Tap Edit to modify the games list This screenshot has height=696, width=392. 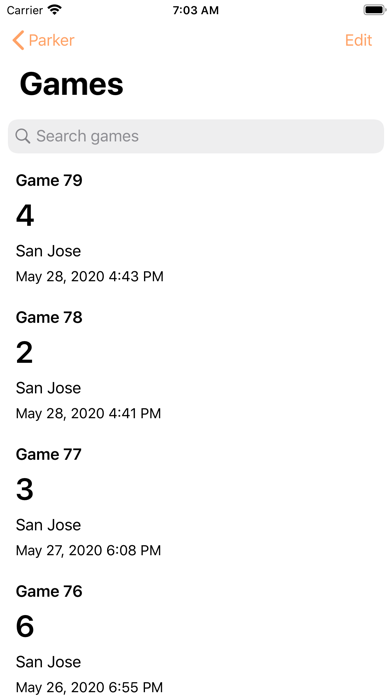[358, 40]
